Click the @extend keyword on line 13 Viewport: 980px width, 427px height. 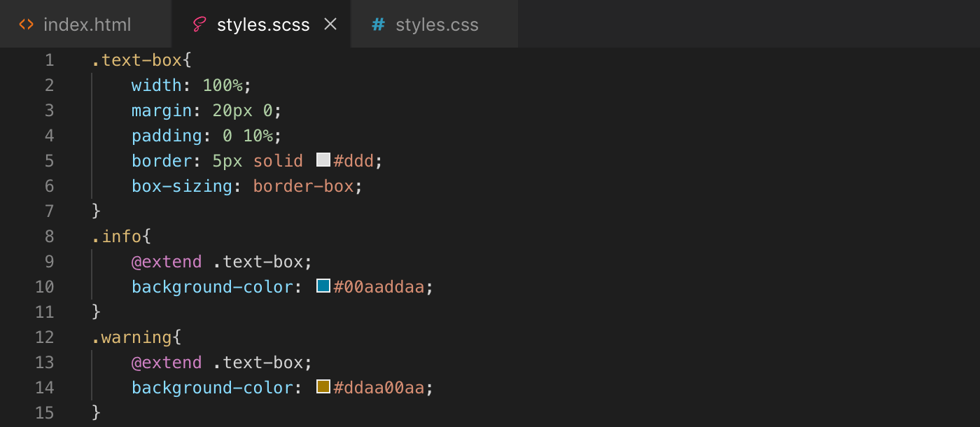pyautogui.click(x=167, y=362)
